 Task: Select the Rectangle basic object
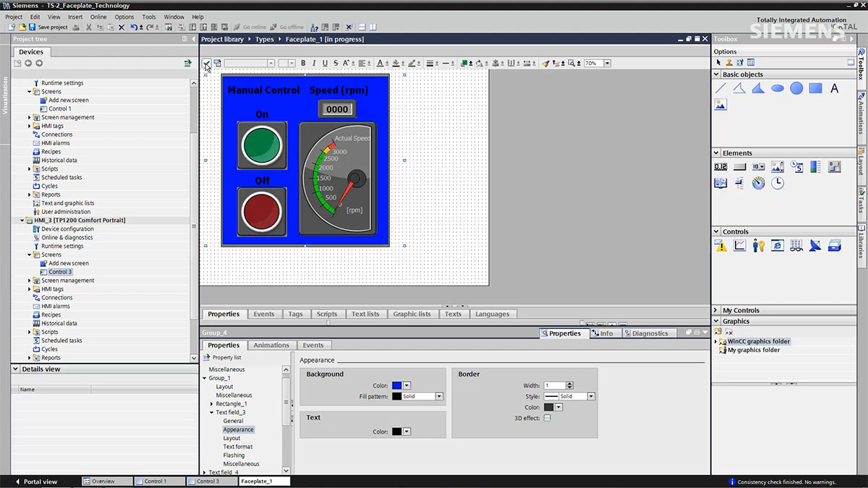(815, 88)
